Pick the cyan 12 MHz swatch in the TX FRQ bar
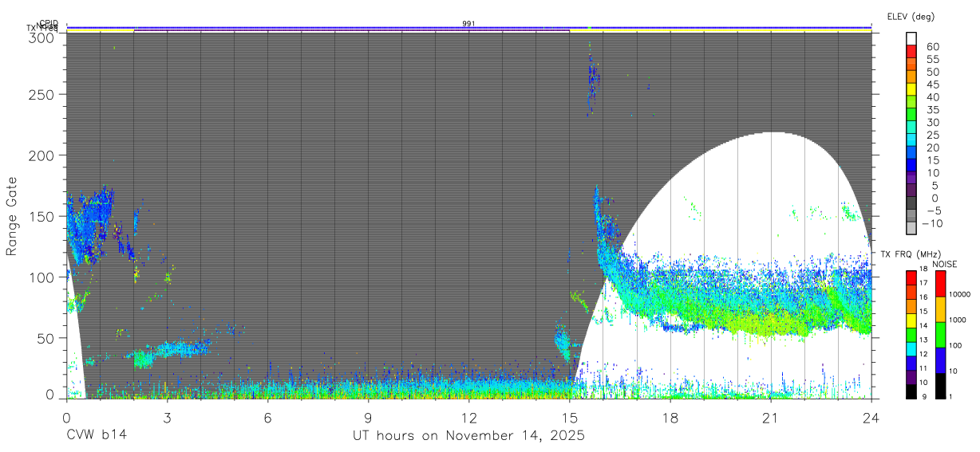The height and width of the screenshot is (452, 980). 911,349
